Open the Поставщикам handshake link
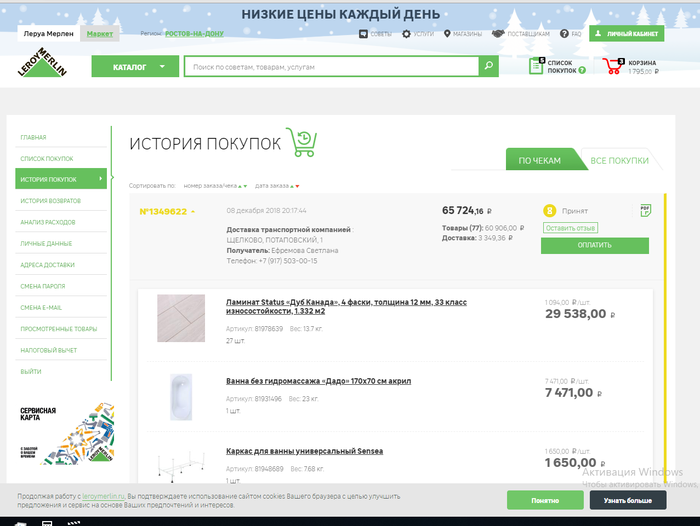 click(x=498, y=34)
